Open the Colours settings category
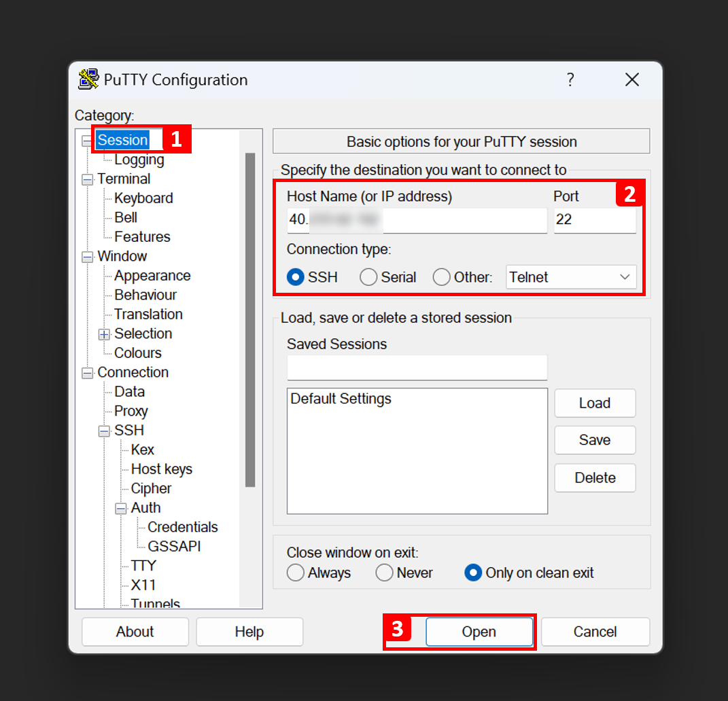 click(137, 353)
